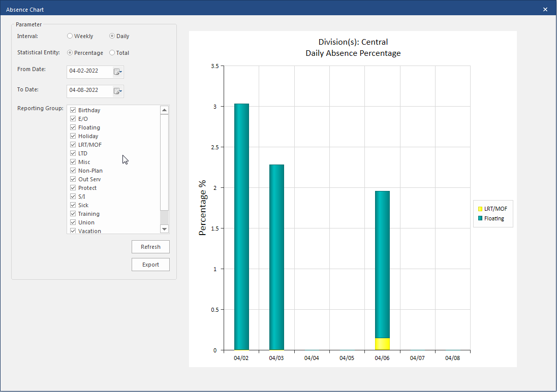Uncheck the LRT/MOF reporting group
The image size is (557, 392).
point(73,145)
